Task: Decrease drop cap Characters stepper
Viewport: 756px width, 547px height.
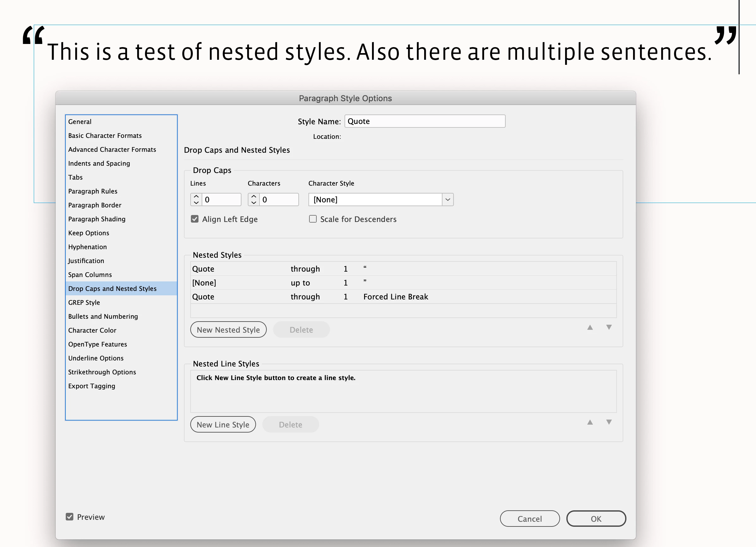Action: pyautogui.click(x=254, y=202)
